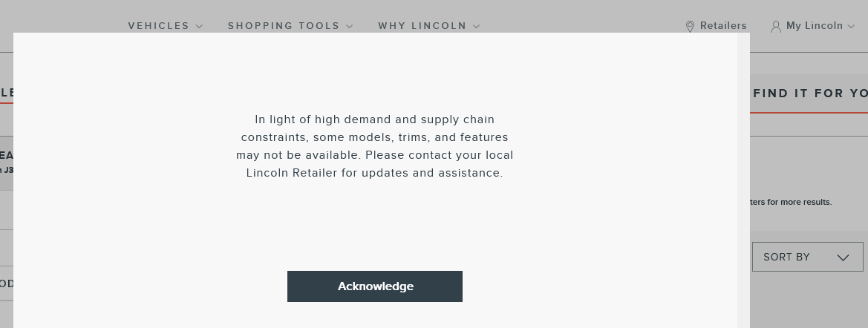Click the supply chain notice paragraph

click(375, 146)
